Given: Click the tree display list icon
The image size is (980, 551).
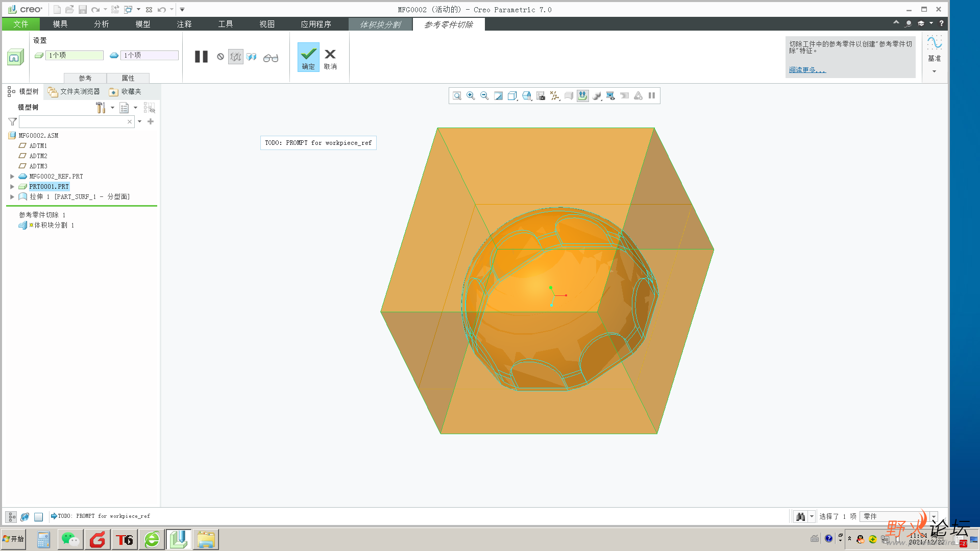Looking at the screenshot, I should [124, 108].
